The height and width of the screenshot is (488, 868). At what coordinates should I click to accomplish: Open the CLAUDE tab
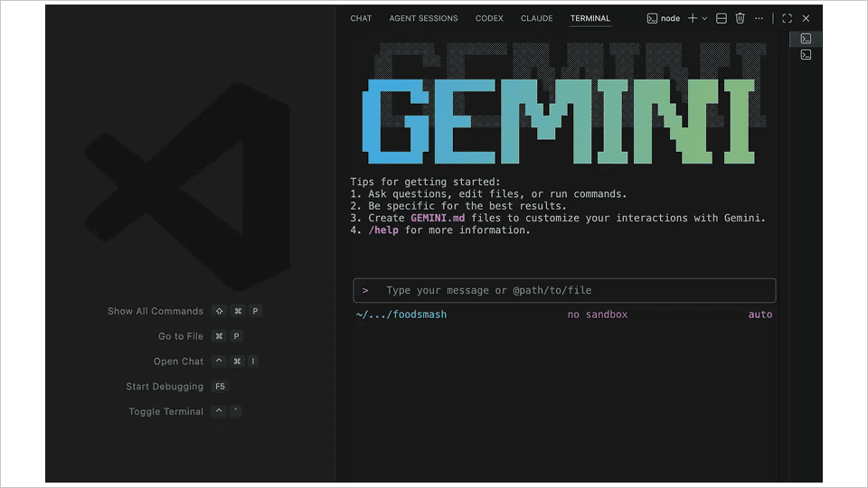pos(536,18)
